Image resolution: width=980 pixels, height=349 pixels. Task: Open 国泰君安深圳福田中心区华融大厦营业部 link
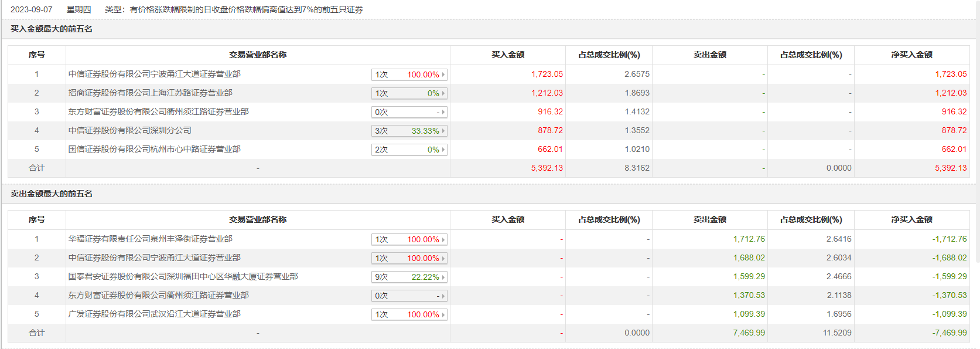coord(183,276)
